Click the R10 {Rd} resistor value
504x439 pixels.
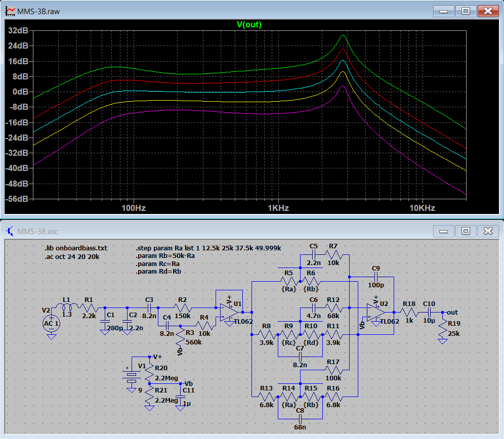click(x=311, y=342)
